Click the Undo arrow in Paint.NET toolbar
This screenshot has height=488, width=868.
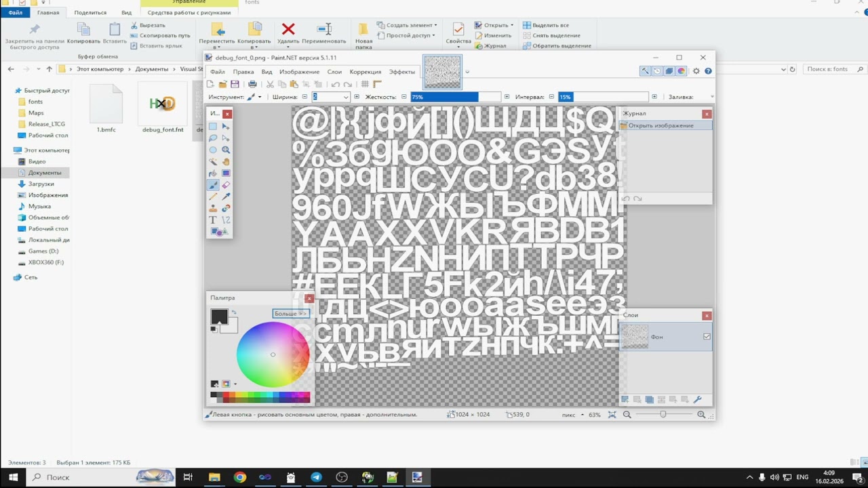335,84
